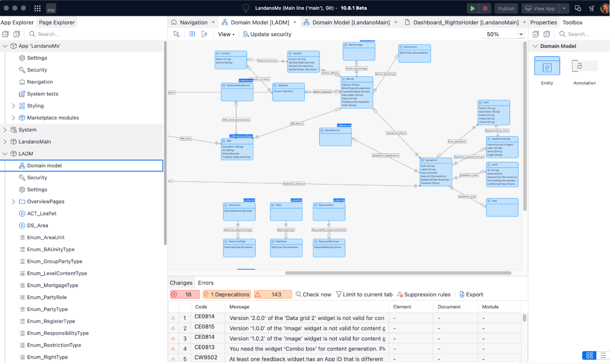Switch to the Page Explorer tab
Viewport: 615px width, 364px height.
point(57,22)
